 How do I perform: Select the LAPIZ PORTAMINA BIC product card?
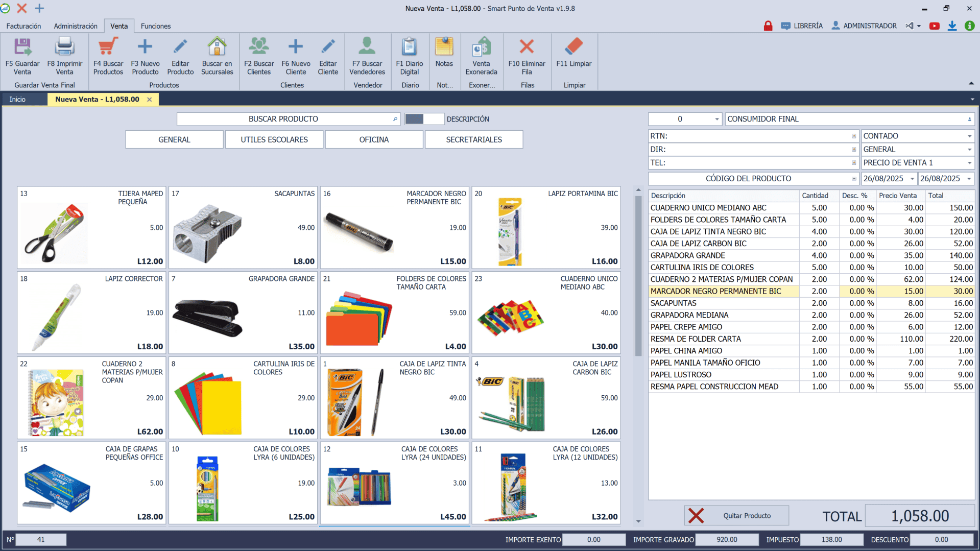[546, 228]
